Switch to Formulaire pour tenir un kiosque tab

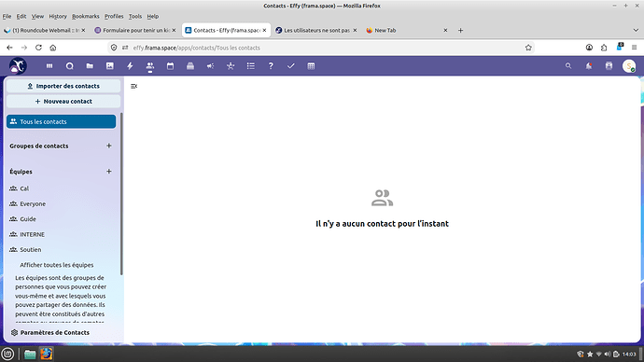pos(135,31)
